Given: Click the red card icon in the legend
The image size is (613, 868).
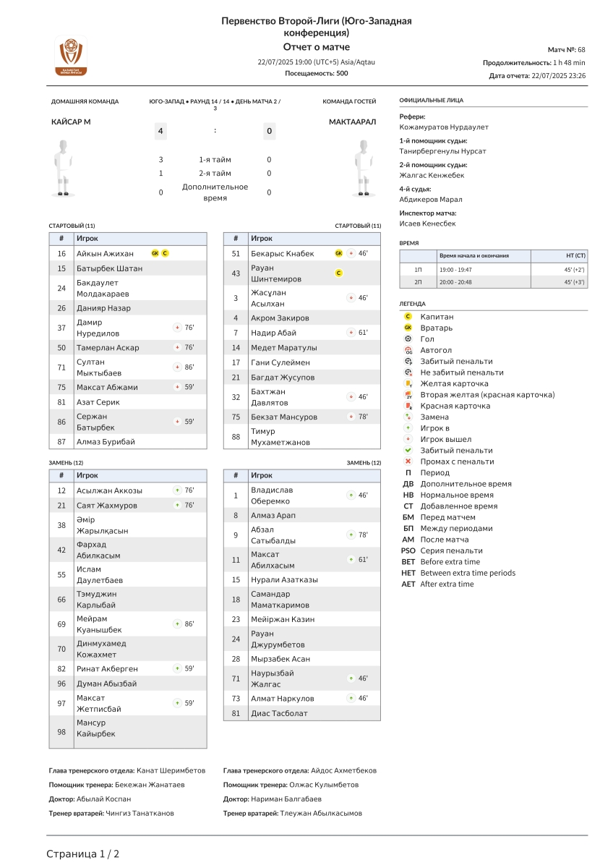Looking at the screenshot, I should [408, 406].
